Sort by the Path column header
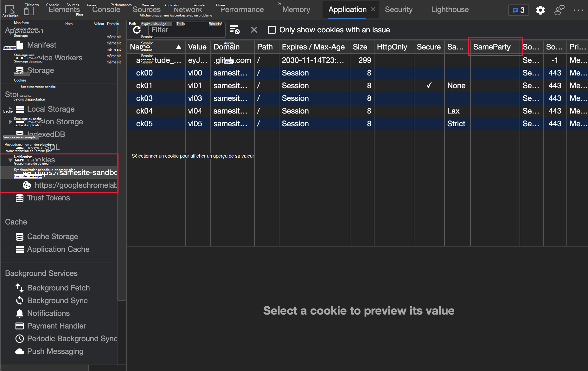Screen dimensions: 588x371 click(x=266, y=47)
